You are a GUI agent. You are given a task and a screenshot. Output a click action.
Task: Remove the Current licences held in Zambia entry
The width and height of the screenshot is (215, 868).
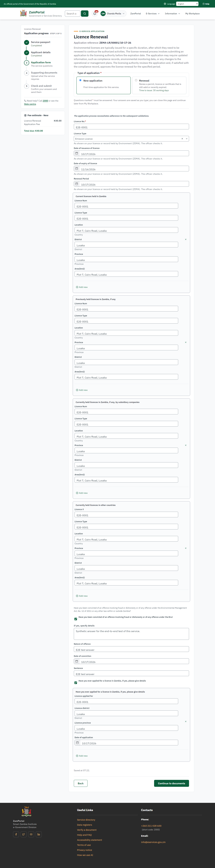pos(186,240)
